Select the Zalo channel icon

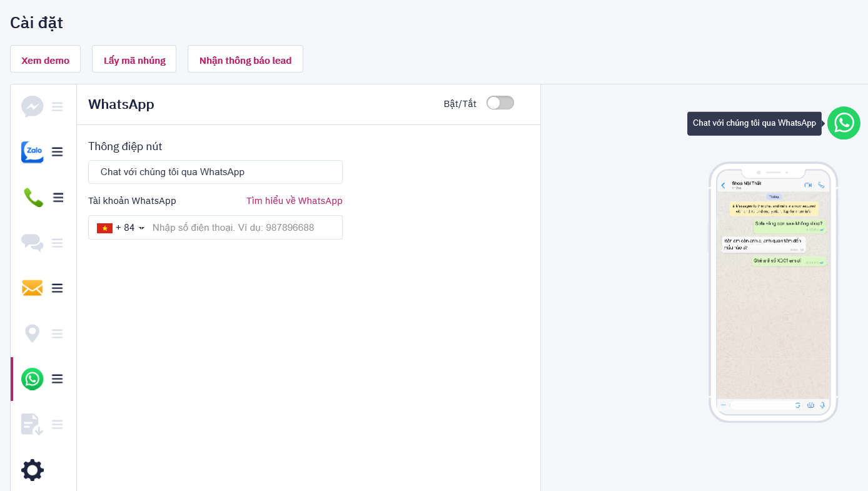[x=33, y=152]
